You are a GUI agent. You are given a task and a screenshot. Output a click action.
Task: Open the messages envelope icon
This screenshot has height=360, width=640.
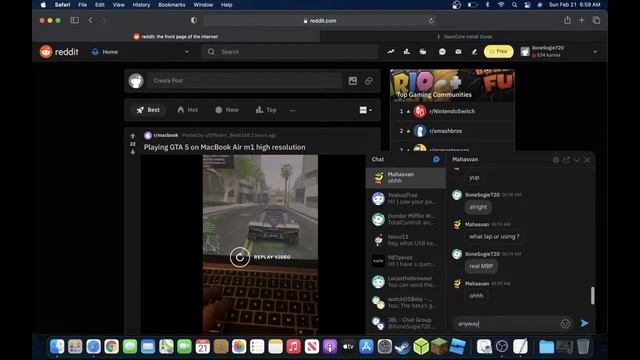458,52
